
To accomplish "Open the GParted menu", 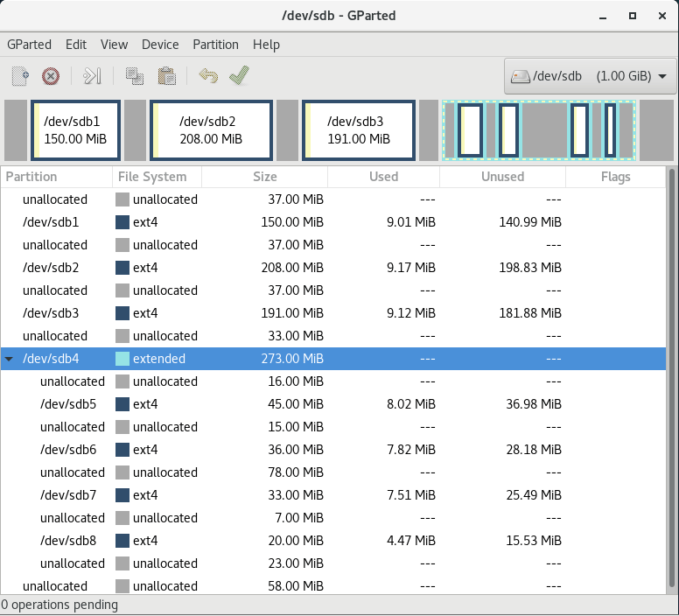I will [30, 45].
